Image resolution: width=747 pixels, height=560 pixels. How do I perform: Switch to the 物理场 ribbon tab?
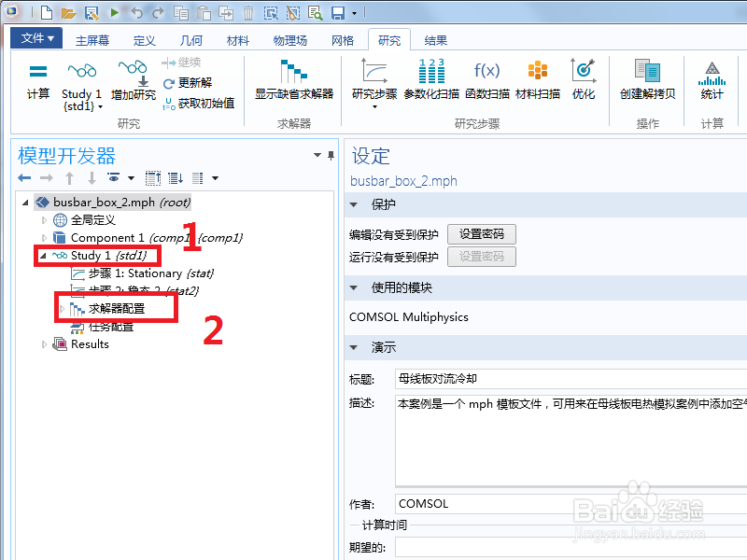tap(290, 40)
